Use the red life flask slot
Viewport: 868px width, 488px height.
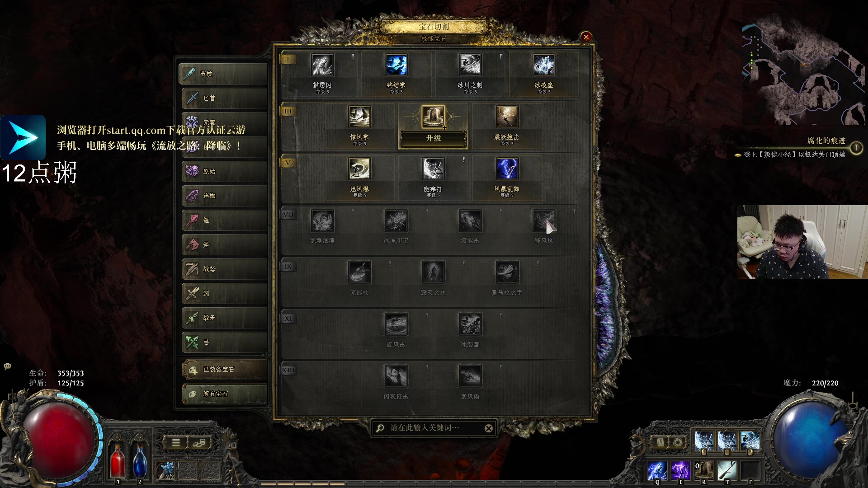click(118, 461)
